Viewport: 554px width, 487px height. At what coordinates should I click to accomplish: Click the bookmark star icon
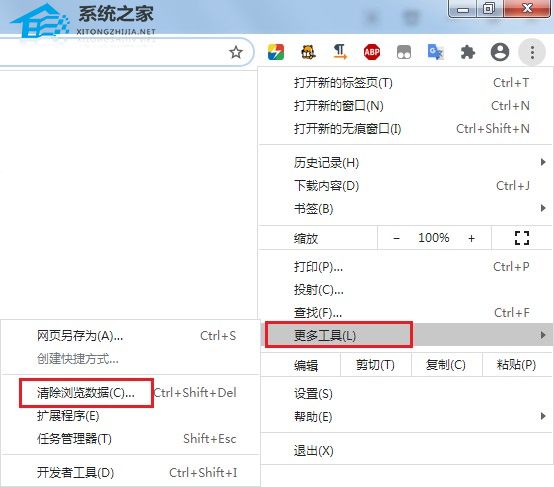click(236, 52)
